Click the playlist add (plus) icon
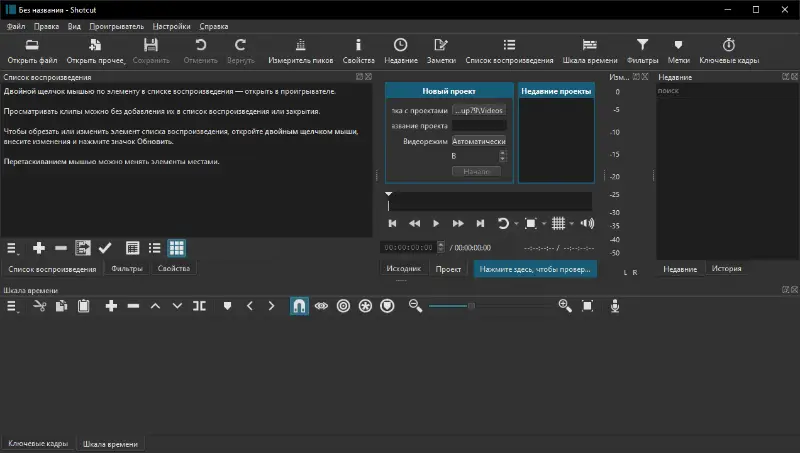This screenshot has height=453, width=800. 39,248
